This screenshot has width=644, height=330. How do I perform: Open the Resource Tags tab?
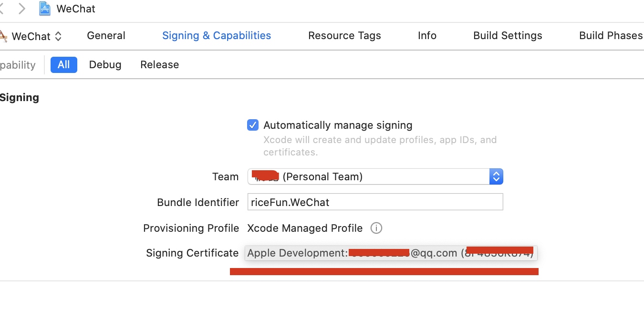(x=344, y=36)
